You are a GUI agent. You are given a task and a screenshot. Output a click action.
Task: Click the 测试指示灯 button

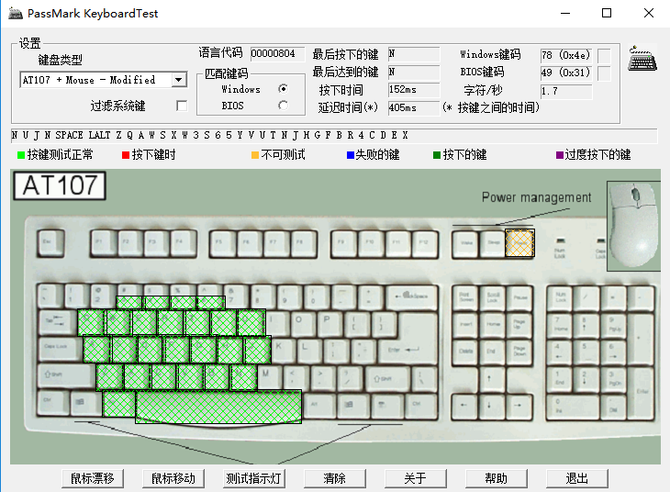(255, 478)
